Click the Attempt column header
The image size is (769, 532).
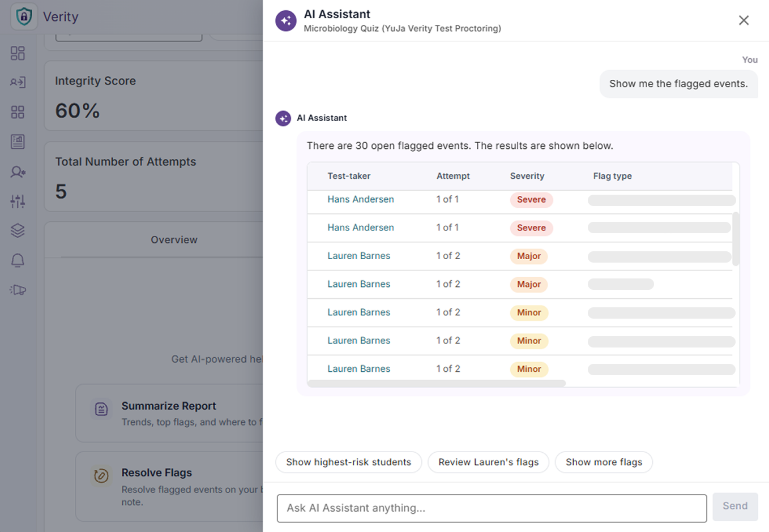(453, 176)
